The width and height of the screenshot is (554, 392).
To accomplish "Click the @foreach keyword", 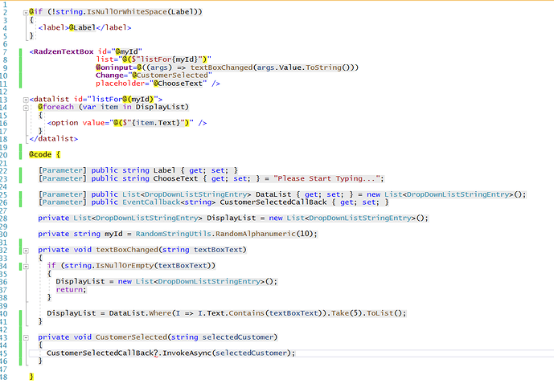I will [x=56, y=107].
